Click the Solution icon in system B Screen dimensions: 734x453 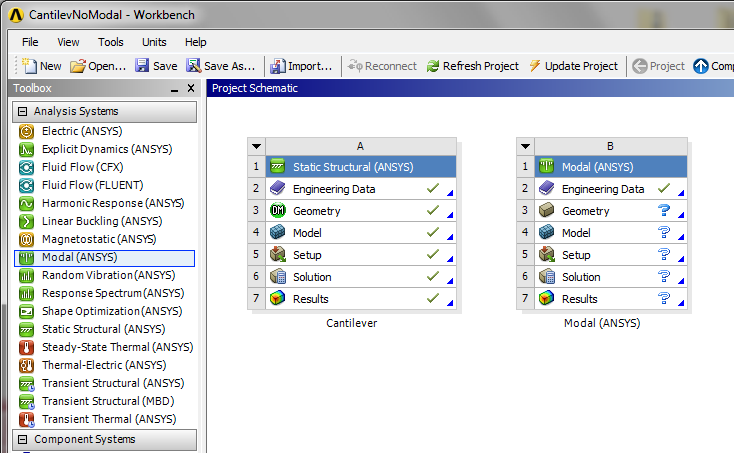click(546, 276)
